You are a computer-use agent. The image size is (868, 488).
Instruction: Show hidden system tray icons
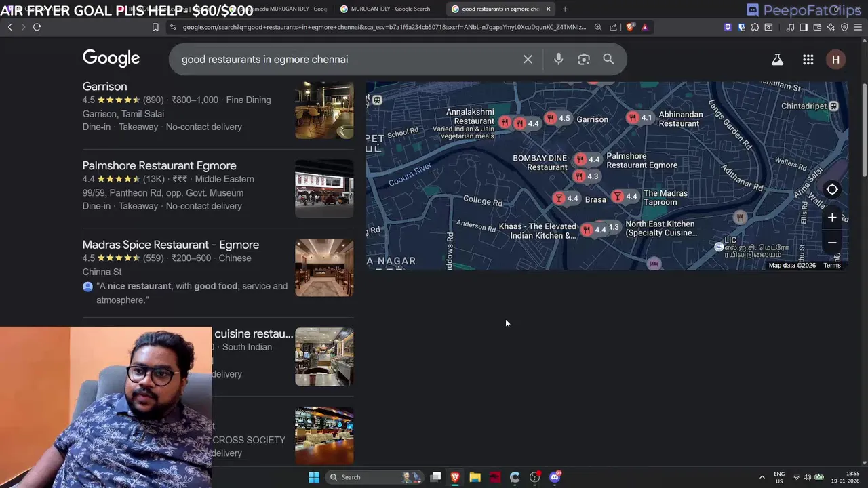762,477
